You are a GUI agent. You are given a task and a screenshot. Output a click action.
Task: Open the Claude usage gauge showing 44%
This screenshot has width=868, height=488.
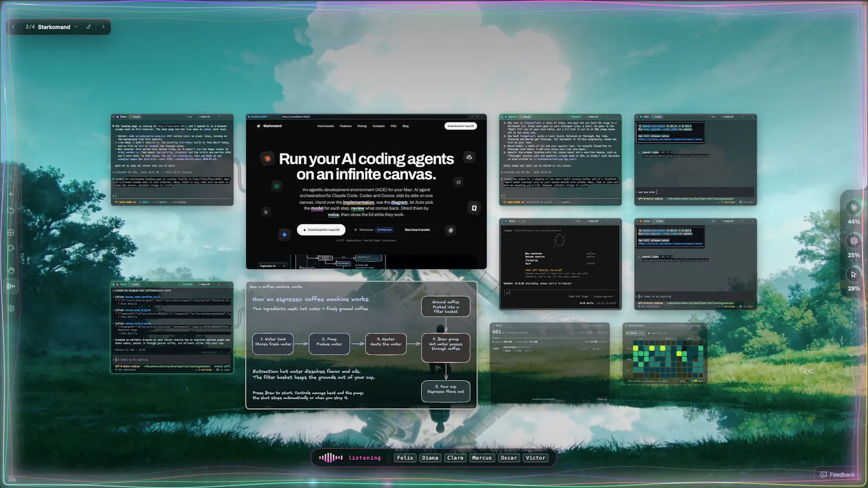tap(854, 207)
